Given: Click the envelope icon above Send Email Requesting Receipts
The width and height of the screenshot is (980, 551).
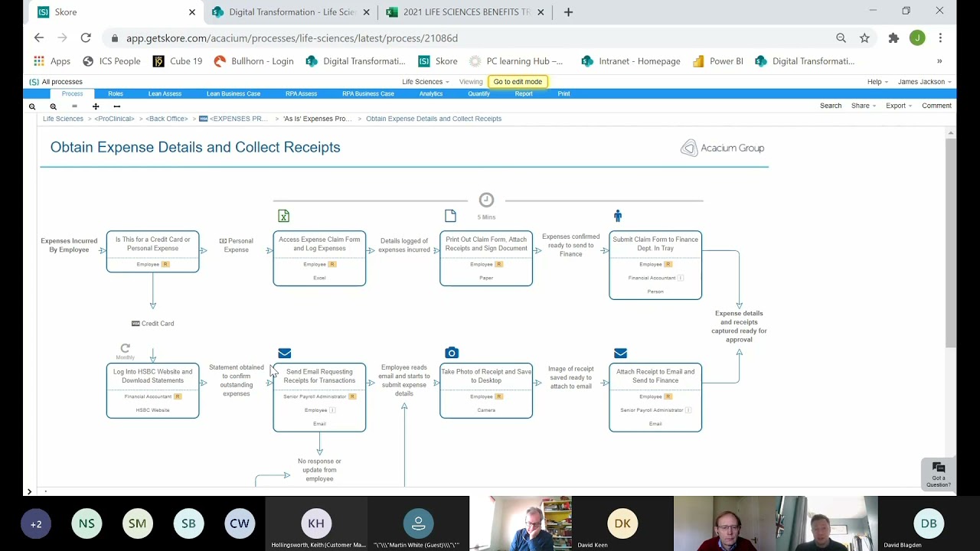Looking at the screenshot, I should coord(285,353).
